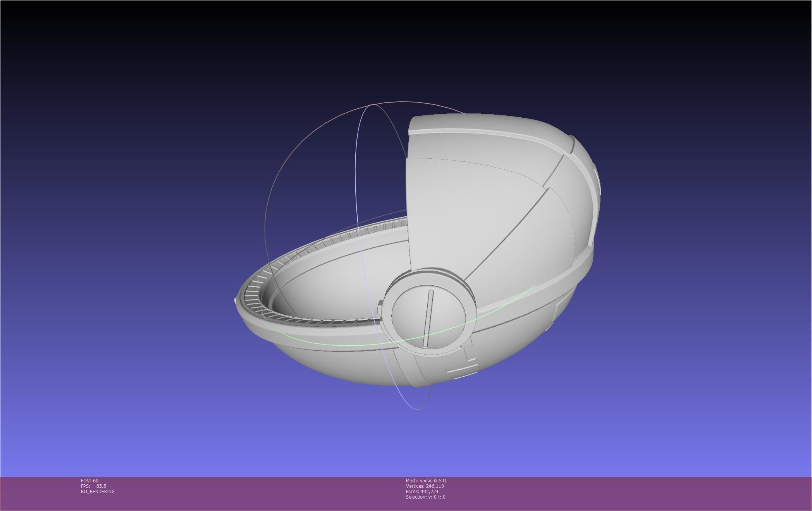812x511 pixels.
Task: Click the Selection: v: 0 f: 0 text
Action: 425,497
